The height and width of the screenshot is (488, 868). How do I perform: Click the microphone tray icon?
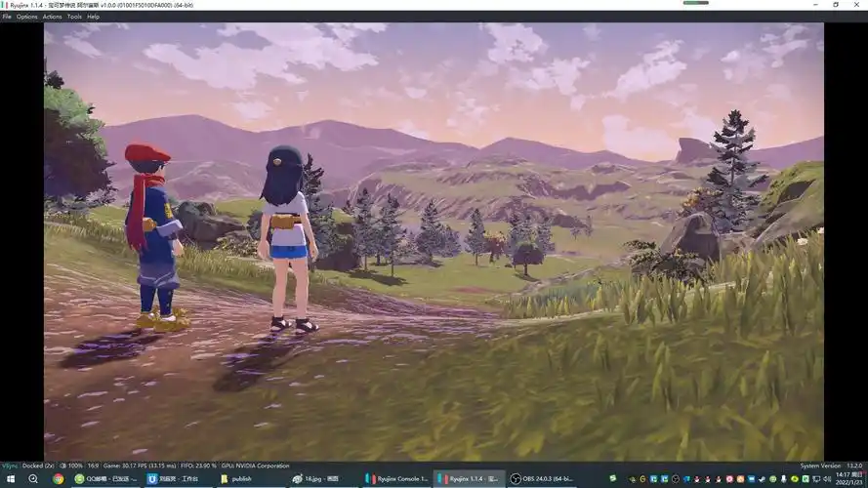784,479
